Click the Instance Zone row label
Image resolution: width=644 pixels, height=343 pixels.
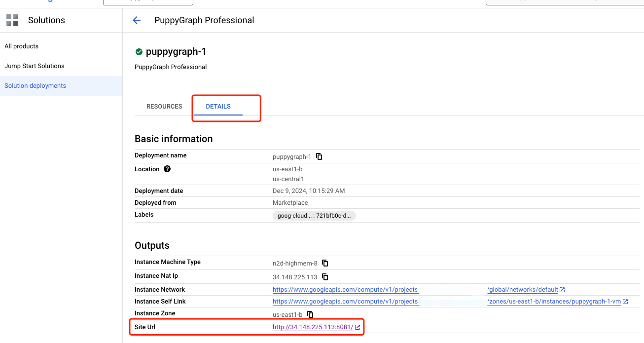155,313
